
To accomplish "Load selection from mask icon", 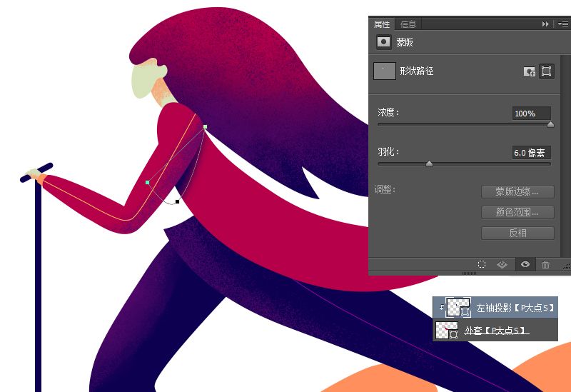I will point(482,264).
